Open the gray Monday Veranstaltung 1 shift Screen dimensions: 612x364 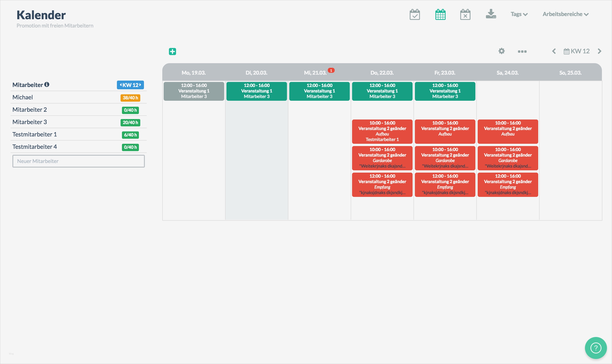(194, 91)
